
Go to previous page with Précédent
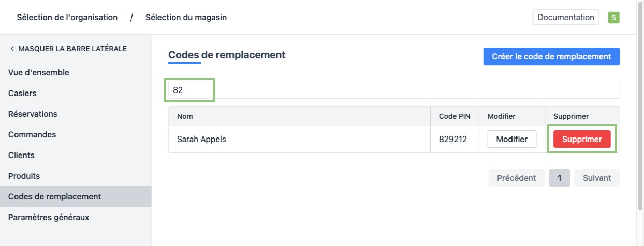516,178
